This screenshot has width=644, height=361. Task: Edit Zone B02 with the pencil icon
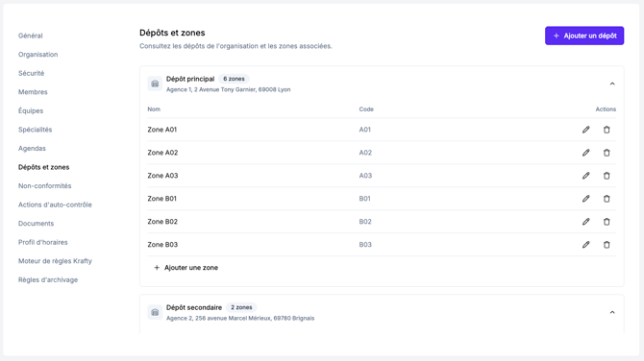point(586,222)
